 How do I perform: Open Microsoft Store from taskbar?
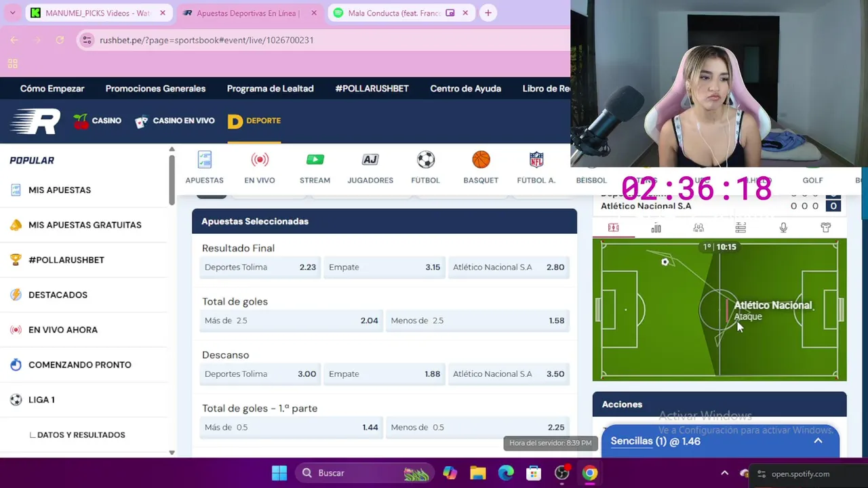[534, 473]
